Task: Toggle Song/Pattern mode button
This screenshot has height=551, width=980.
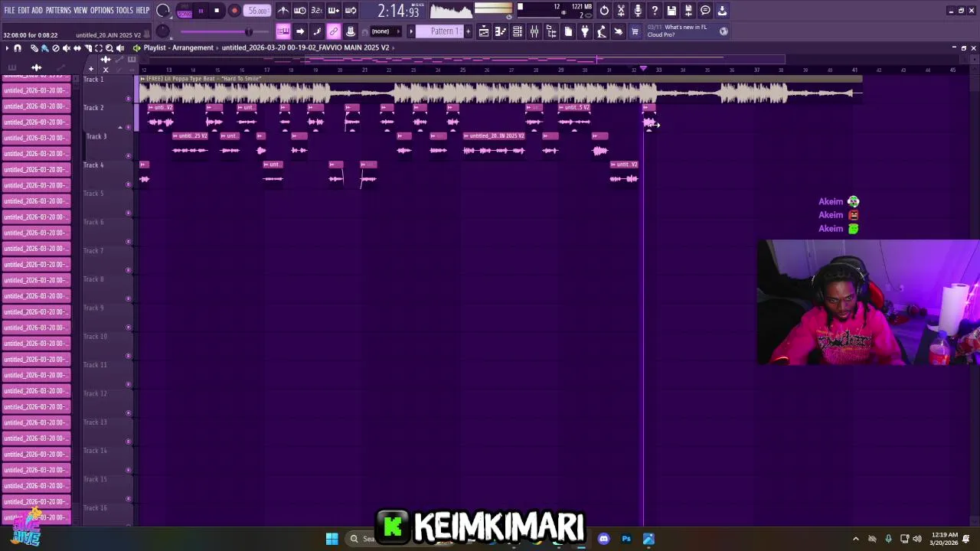Action: pos(185,11)
